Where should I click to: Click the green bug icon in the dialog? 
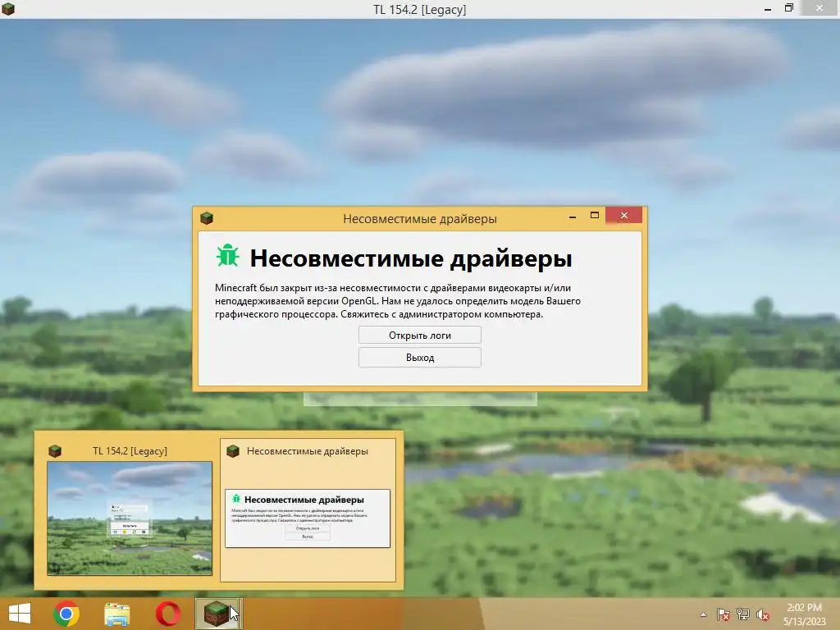pyautogui.click(x=228, y=256)
